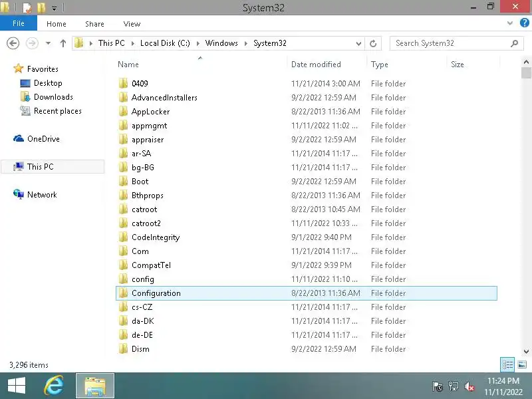Viewport: 532px width, 399px height.
Task: Go back with the Back arrow button
Action: pyautogui.click(x=13, y=43)
